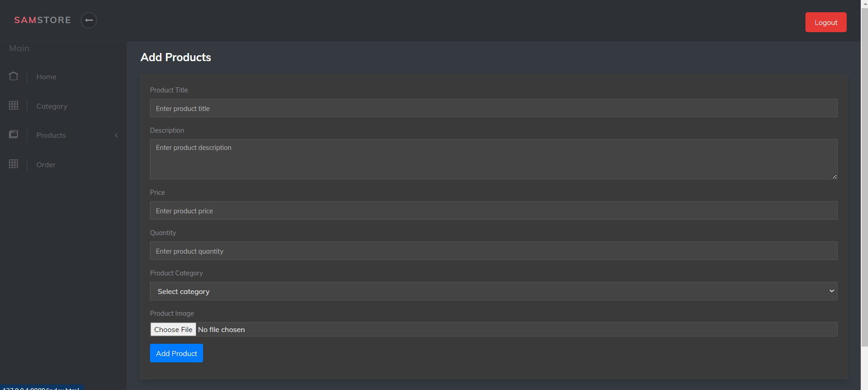This screenshot has height=390, width=868.
Task: Click into the product description textarea
Action: 494,159
